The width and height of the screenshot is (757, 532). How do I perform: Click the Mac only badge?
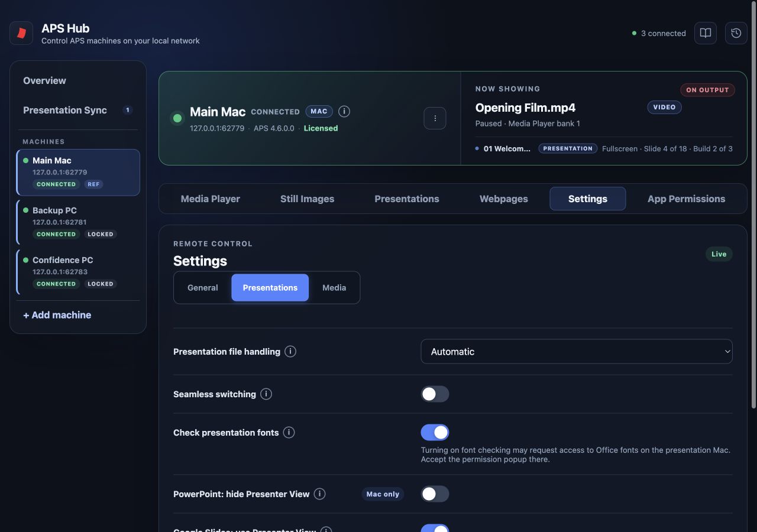pos(383,494)
